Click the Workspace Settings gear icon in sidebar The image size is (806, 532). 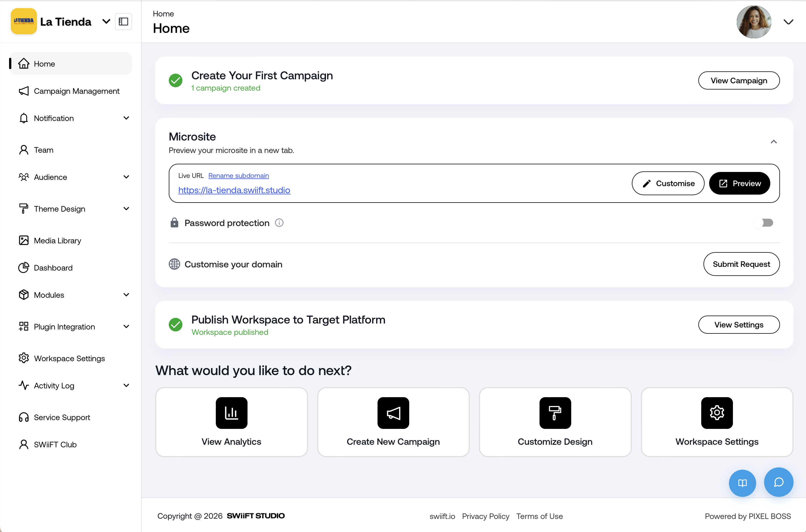click(x=24, y=358)
